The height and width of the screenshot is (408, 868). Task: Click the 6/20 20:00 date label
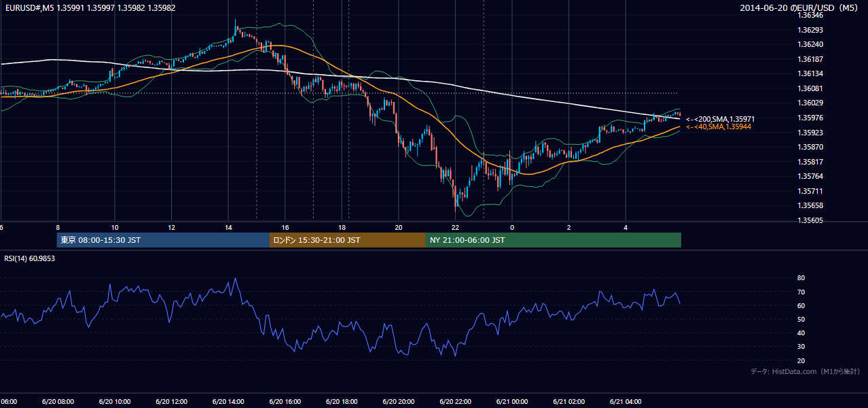tap(399, 401)
